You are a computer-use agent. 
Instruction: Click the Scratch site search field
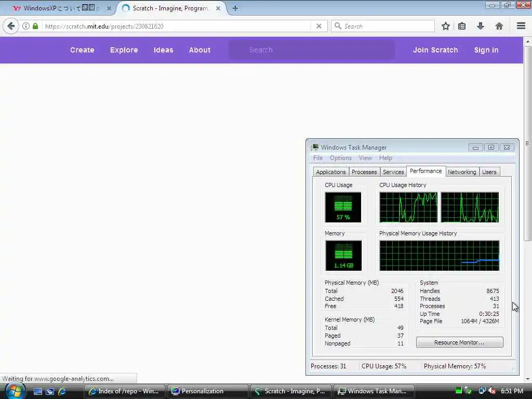pyautogui.click(x=312, y=50)
